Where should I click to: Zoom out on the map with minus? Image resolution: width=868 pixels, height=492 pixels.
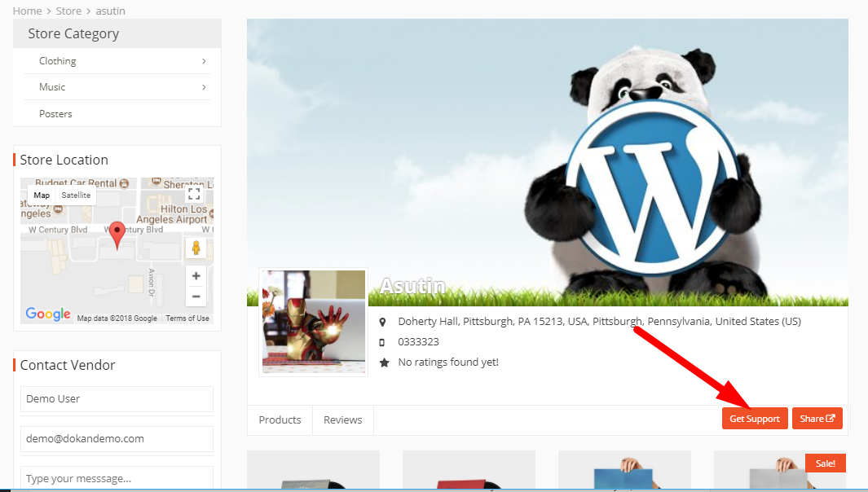(196, 296)
